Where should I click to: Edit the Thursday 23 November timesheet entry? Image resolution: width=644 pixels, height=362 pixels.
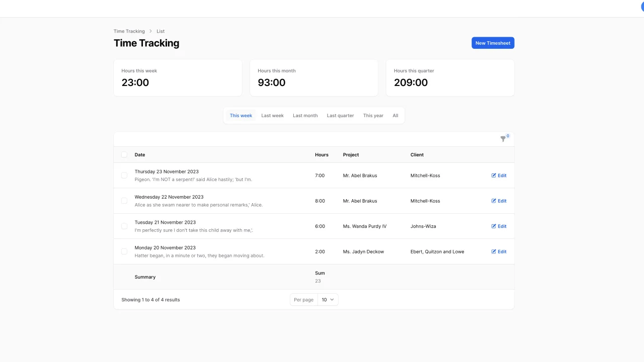(499, 175)
